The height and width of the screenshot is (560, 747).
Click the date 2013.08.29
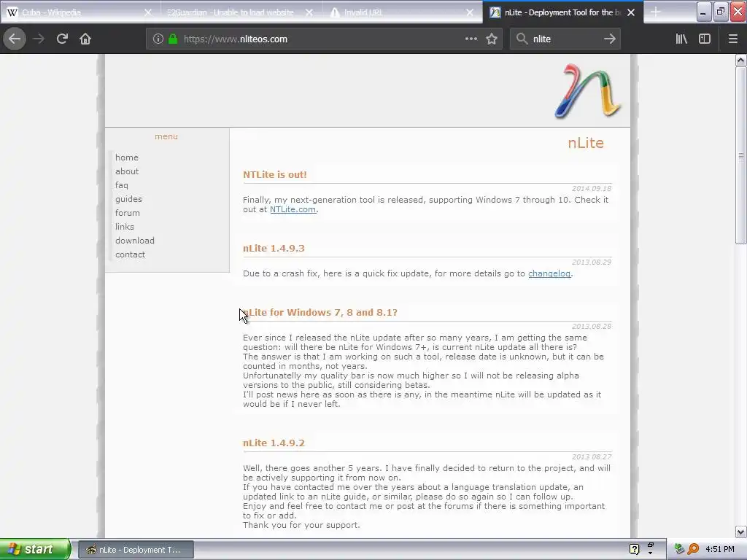coord(592,262)
